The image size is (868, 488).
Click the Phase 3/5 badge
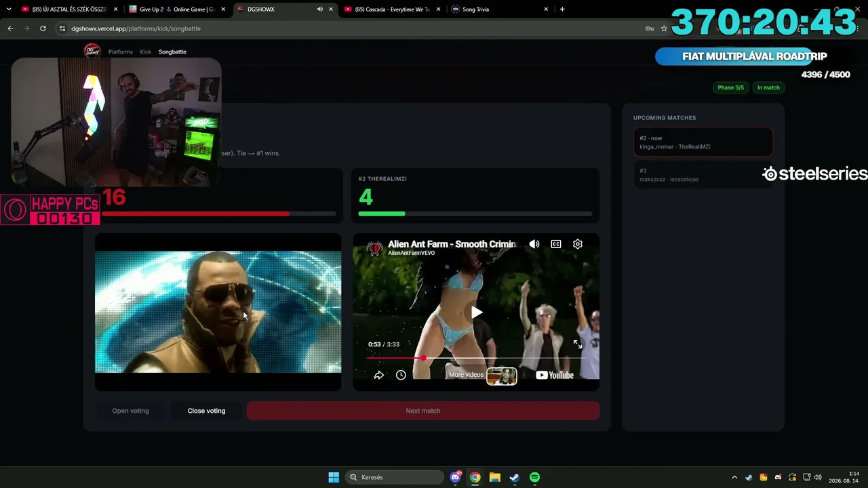pos(731,87)
